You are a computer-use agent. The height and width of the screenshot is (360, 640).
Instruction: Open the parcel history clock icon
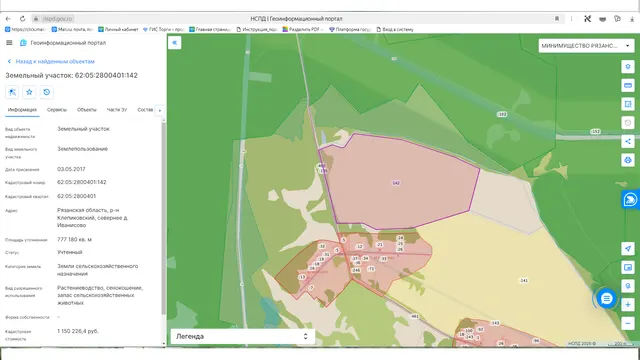47,92
